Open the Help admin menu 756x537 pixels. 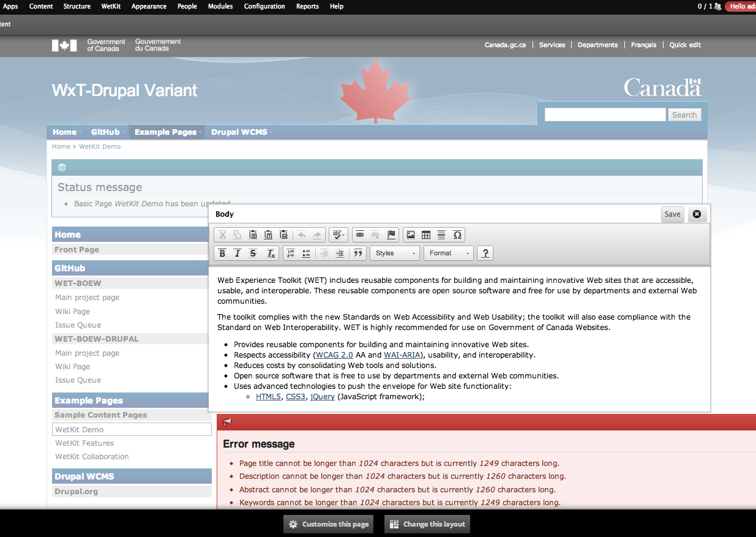coord(337,6)
